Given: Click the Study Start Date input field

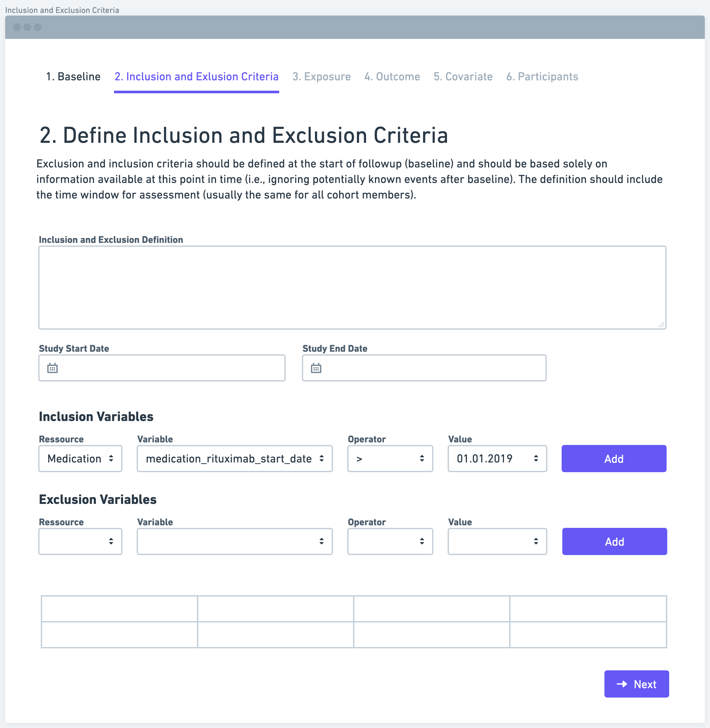Looking at the screenshot, I should (162, 368).
